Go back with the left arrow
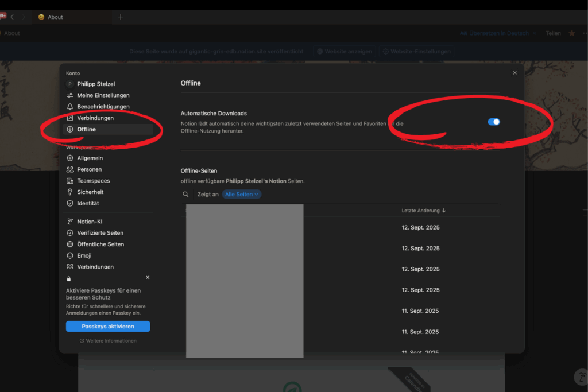The width and height of the screenshot is (588, 392). (13, 17)
